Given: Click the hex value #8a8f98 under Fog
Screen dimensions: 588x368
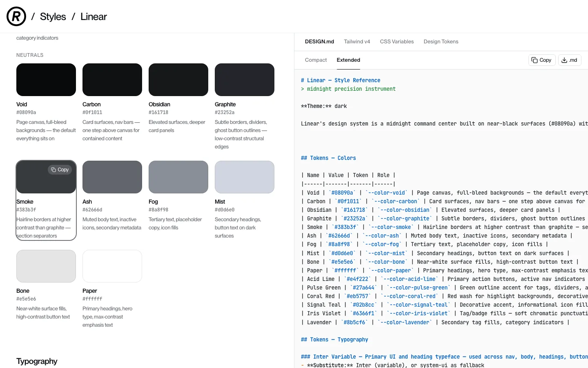Looking at the screenshot, I should click(x=158, y=210).
